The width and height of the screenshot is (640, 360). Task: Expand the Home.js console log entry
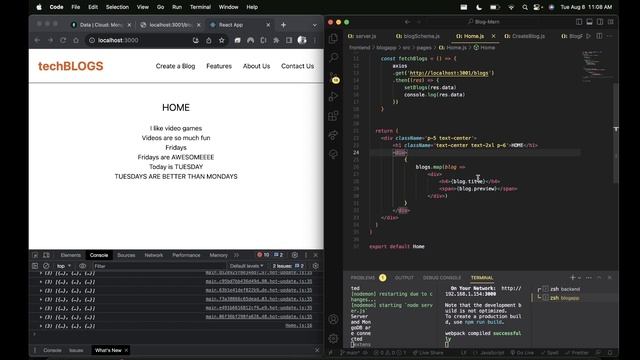[x=41, y=326]
